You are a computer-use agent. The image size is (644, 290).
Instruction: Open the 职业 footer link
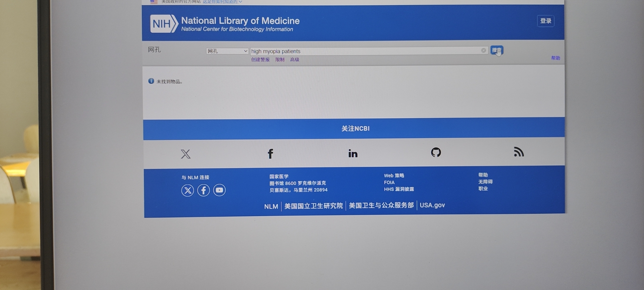[483, 189]
